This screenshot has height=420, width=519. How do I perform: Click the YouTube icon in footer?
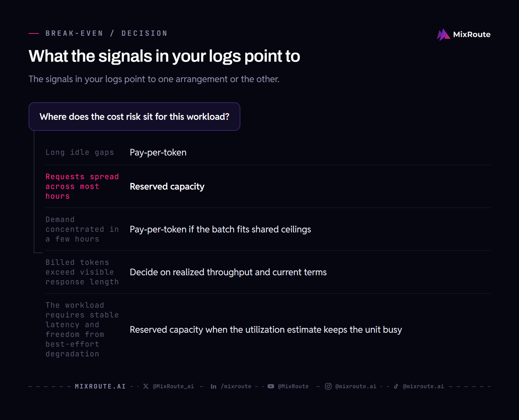pyautogui.click(x=271, y=386)
